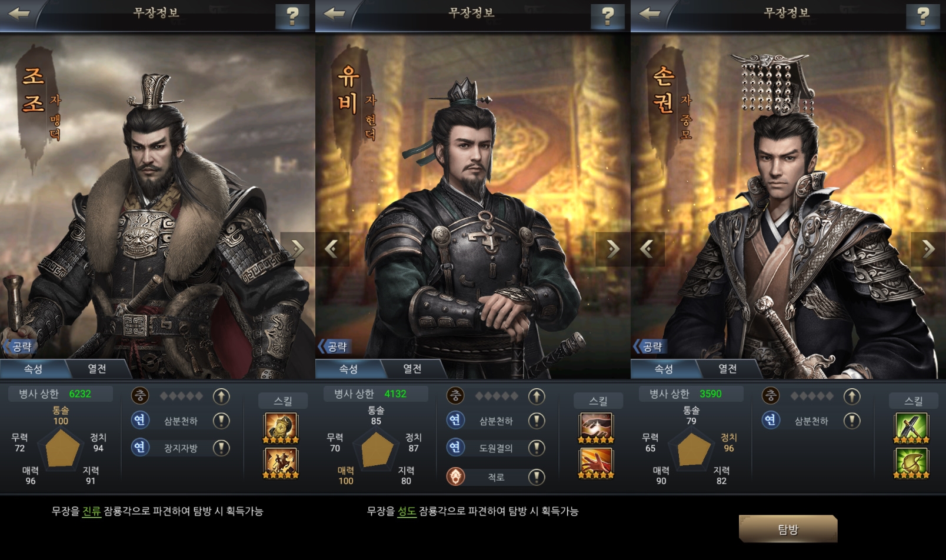Select 유비's handshake skill icon

click(596, 428)
